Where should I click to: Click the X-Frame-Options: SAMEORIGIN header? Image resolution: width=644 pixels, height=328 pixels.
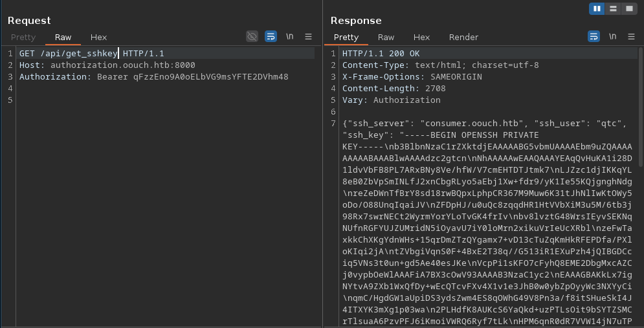pos(412,77)
